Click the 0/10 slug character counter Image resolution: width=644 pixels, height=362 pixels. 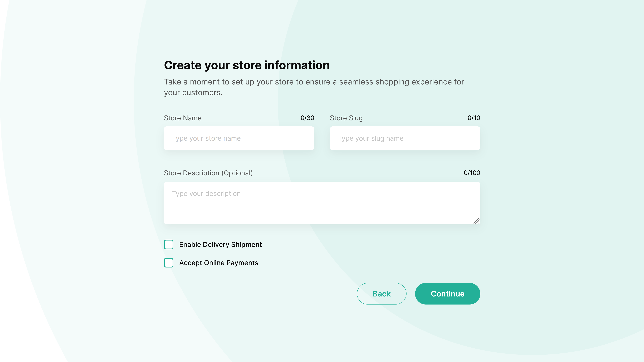pos(474,118)
